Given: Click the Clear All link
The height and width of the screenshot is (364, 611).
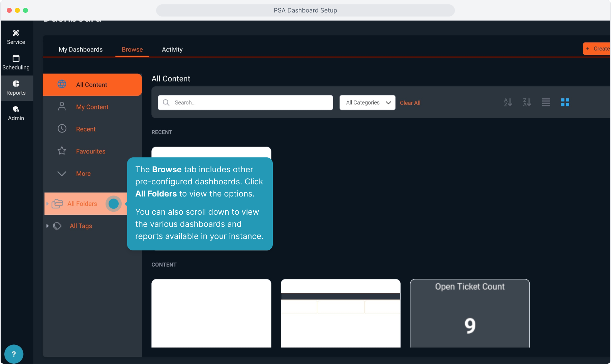Looking at the screenshot, I should pyautogui.click(x=410, y=103).
